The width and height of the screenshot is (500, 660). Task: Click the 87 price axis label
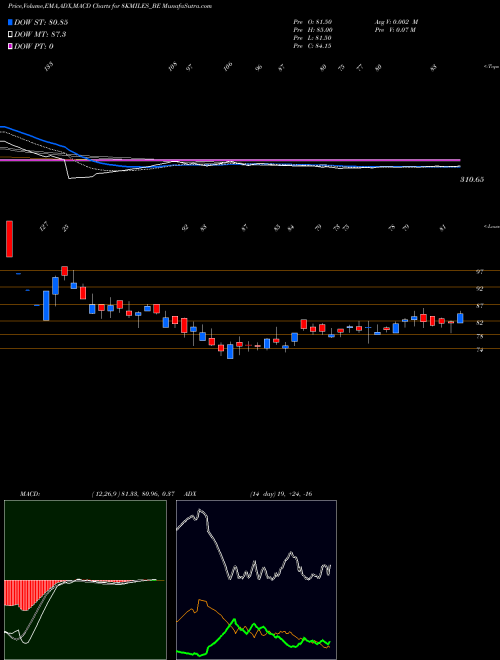point(479,306)
